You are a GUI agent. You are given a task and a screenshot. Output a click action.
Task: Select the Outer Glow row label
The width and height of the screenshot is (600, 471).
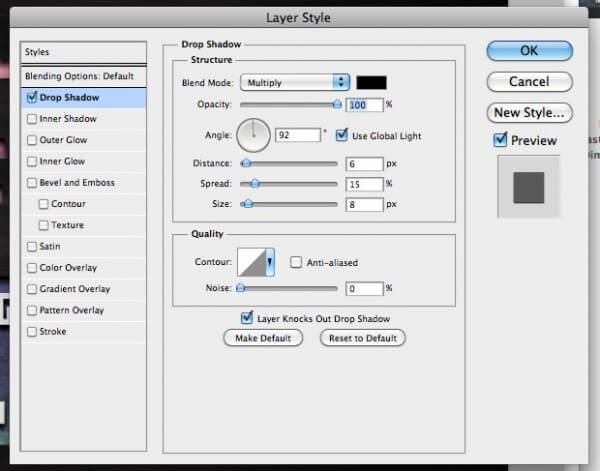(x=64, y=140)
